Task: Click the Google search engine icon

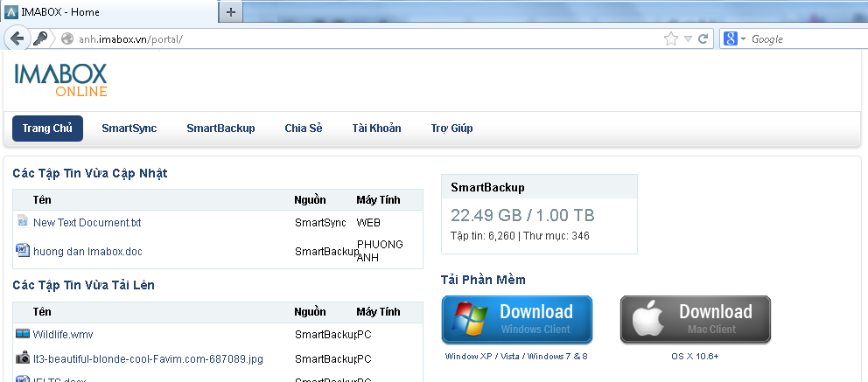Action: click(729, 38)
